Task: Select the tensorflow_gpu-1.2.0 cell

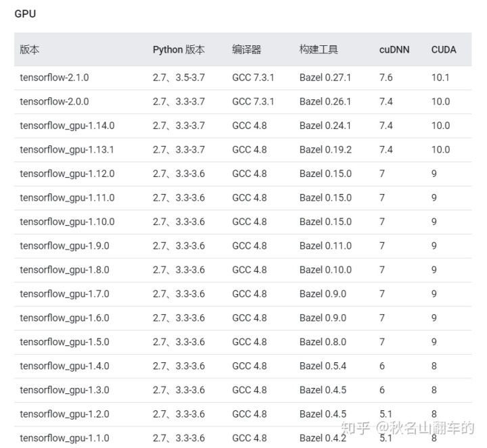Action: click(x=65, y=414)
